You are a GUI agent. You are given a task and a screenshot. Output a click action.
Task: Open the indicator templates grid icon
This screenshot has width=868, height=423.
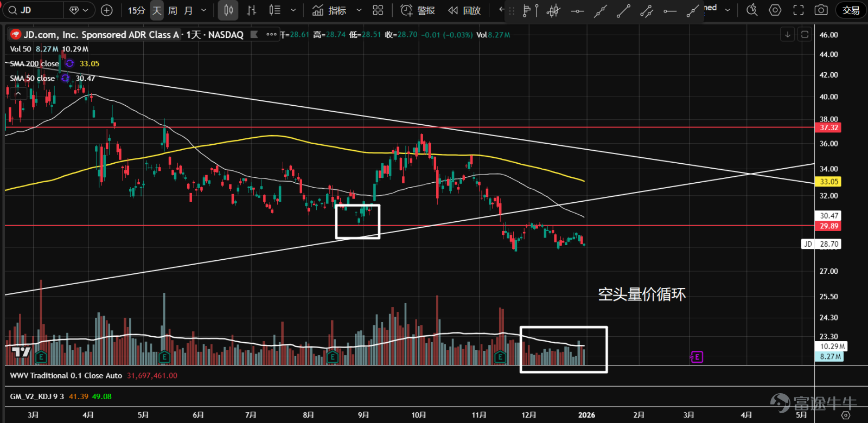(378, 10)
